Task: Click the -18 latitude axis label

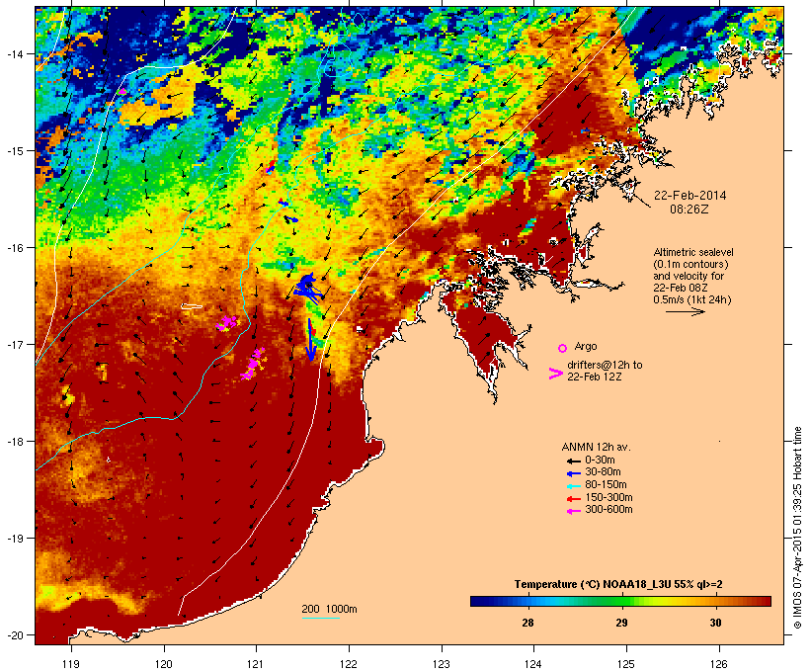Action: click(x=14, y=442)
